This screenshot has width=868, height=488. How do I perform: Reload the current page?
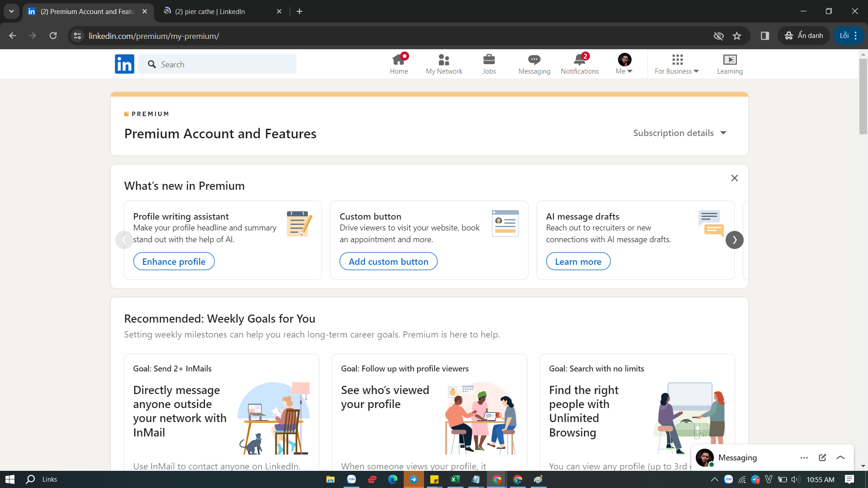tap(53, 36)
